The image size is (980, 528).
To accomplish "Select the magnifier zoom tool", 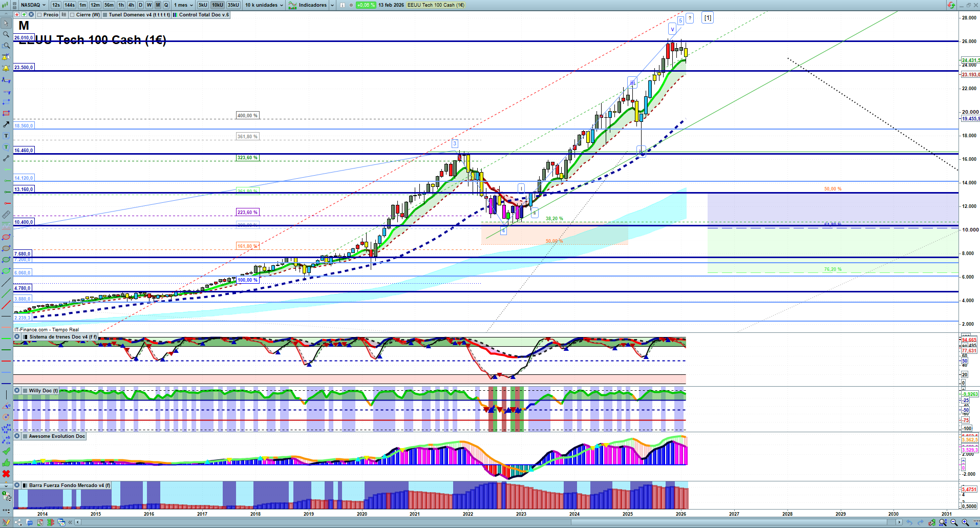I will [x=6, y=34].
